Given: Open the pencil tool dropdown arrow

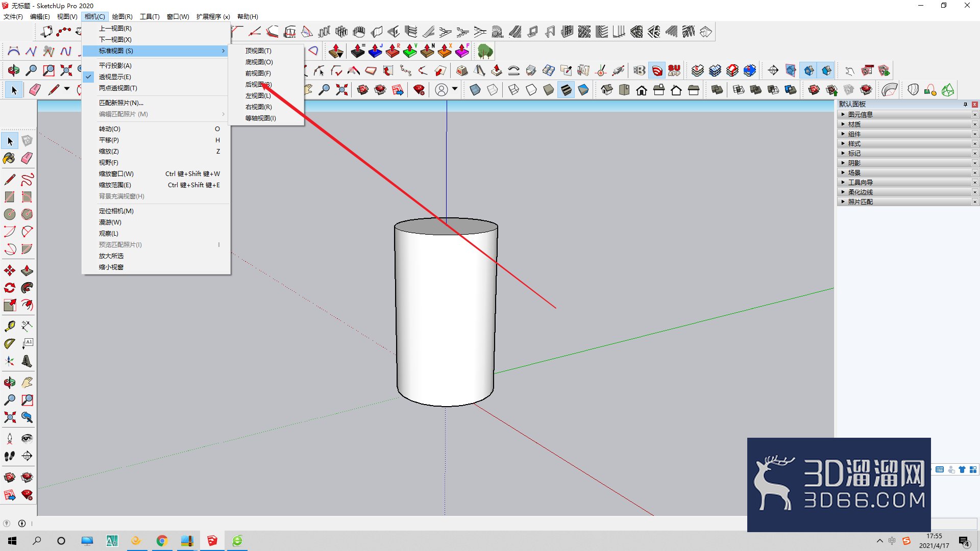Looking at the screenshot, I should (67, 89).
